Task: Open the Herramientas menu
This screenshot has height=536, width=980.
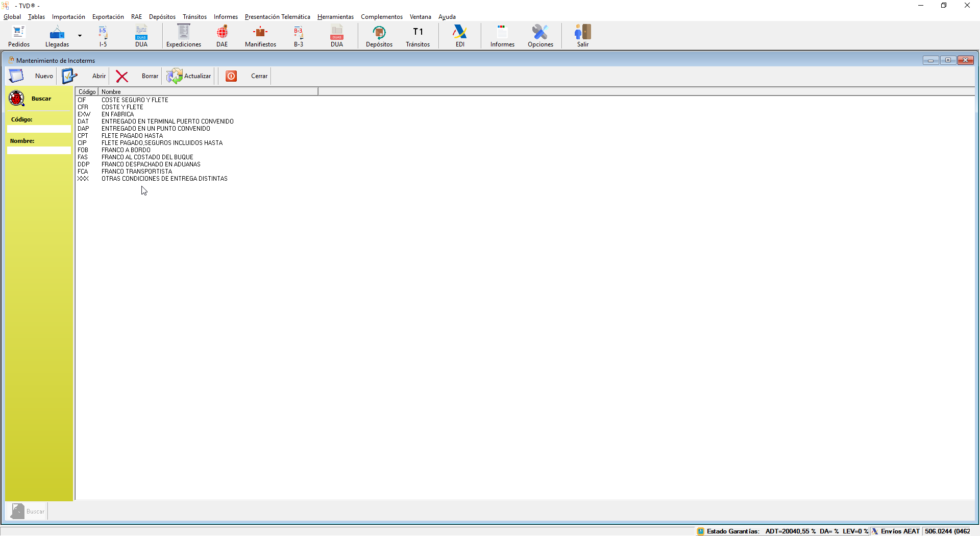Action: 335,17
